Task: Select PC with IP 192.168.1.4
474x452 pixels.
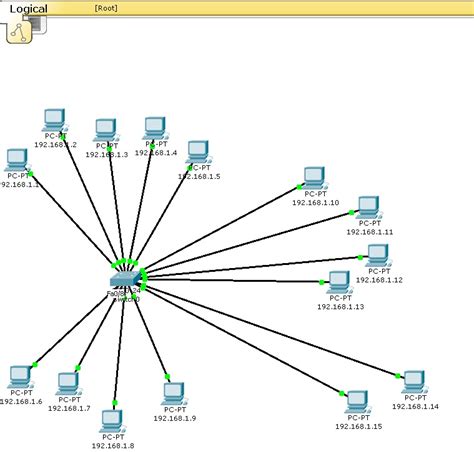Action: (156, 128)
